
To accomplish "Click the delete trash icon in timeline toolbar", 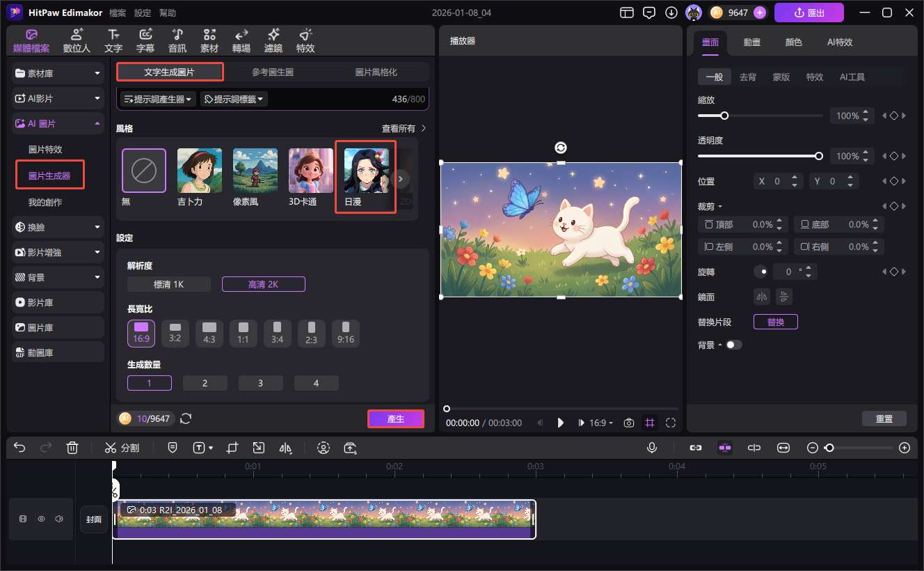I will click(x=72, y=448).
